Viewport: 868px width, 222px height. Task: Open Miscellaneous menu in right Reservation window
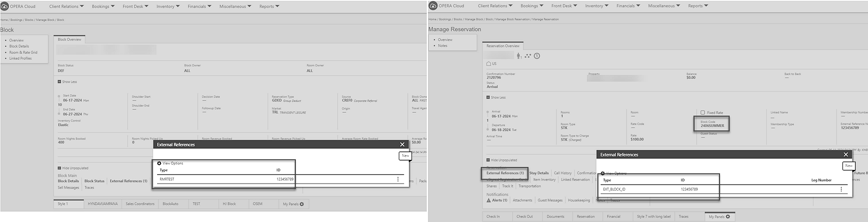coord(664,6)
